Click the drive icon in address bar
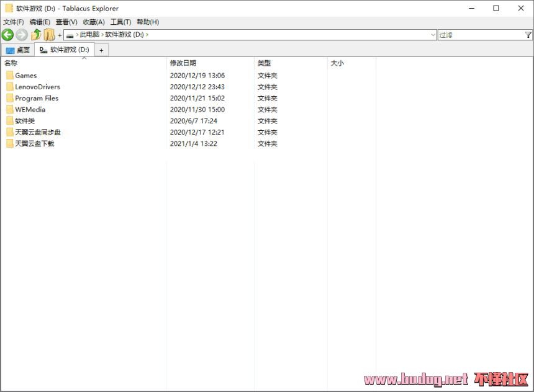This screenshot has width=534, height=392. tap(70, 35)
